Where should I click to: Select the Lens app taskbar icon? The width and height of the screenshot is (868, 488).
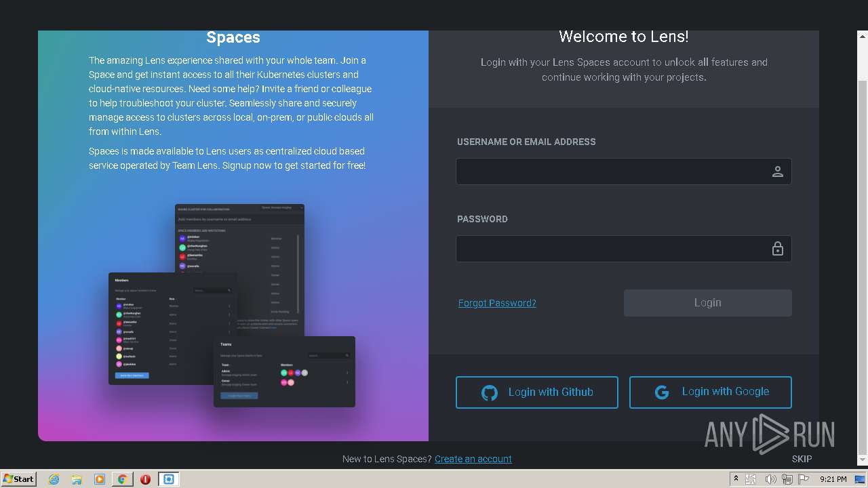169,479
